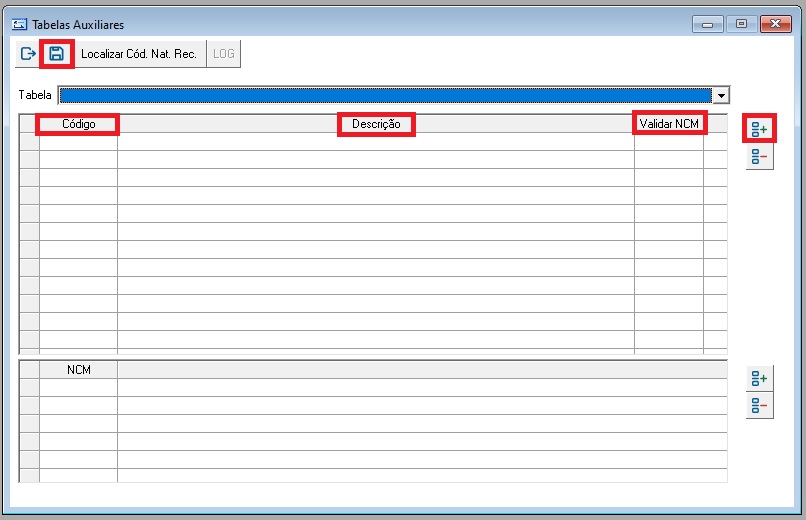Click the exit icon in the toolbar

(28, 53)
